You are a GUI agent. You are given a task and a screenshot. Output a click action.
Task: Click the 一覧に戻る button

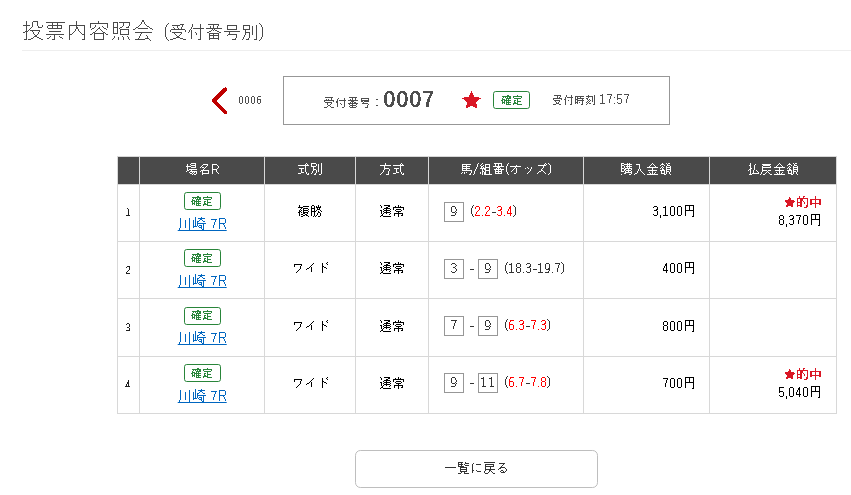point(476,468)
